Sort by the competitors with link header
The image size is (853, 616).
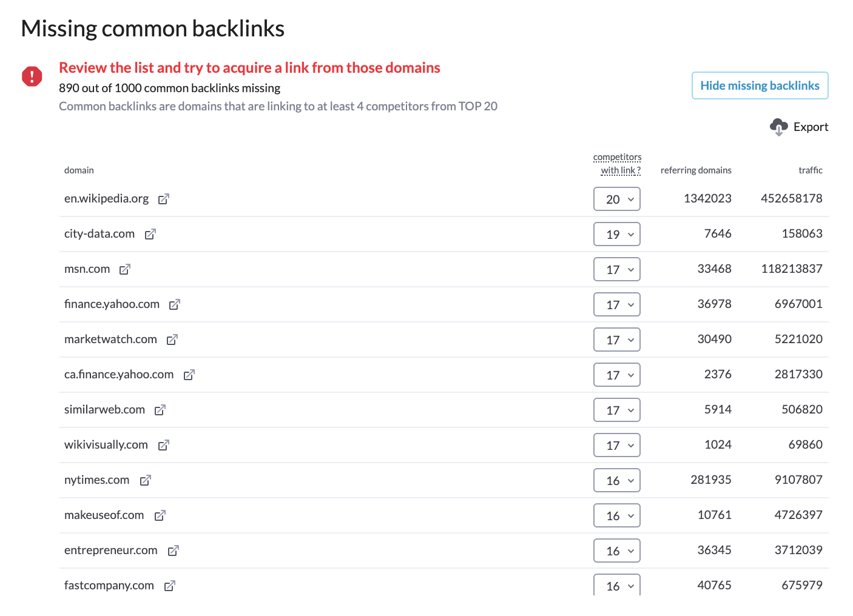(x=618, y=164)
